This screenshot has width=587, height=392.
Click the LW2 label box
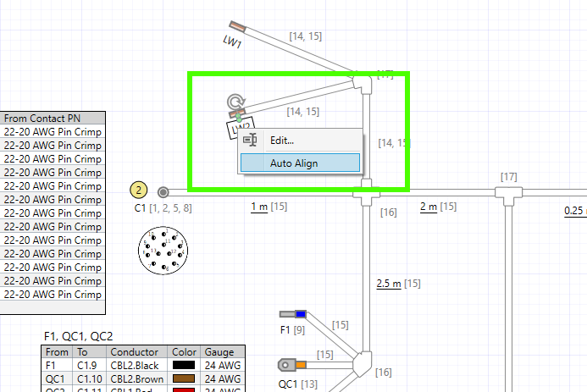click(x=241, y=128)
